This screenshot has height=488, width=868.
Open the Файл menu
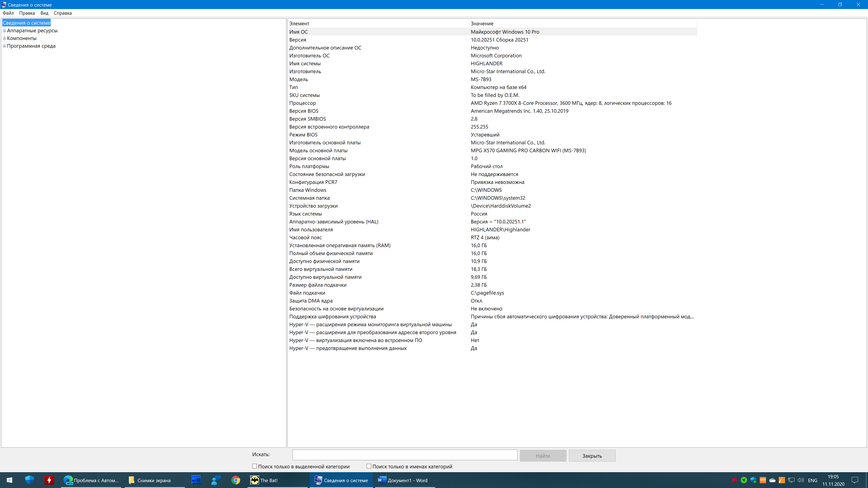point(8,13)
